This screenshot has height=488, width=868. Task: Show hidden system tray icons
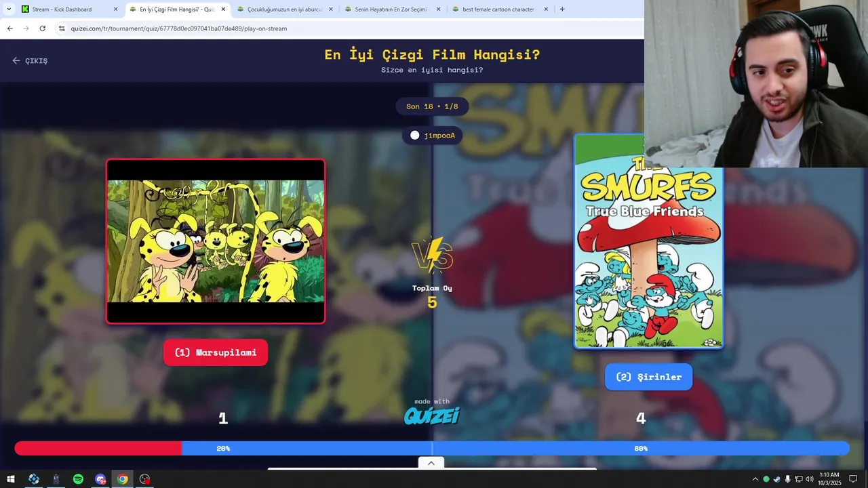755,479
